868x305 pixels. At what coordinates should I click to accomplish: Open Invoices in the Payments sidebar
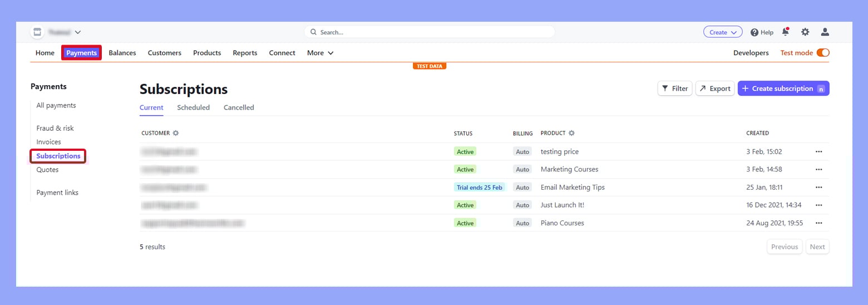point(48,142)
